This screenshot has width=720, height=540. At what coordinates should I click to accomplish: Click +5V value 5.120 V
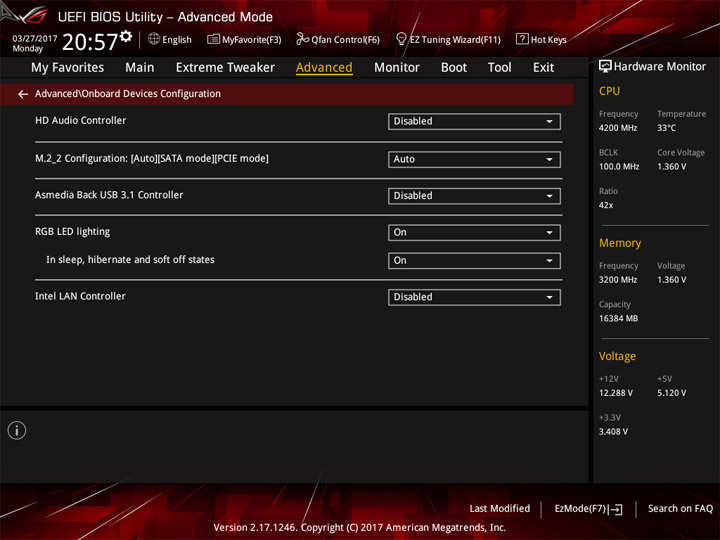(x=671, y=393)
